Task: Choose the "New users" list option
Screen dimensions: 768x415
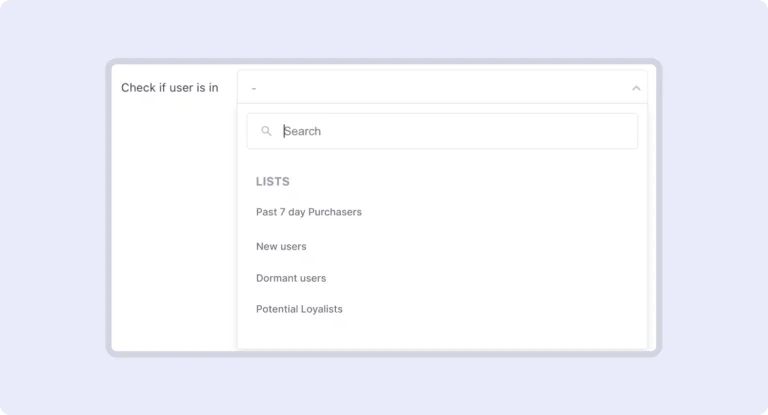Action: coord(281,246)
